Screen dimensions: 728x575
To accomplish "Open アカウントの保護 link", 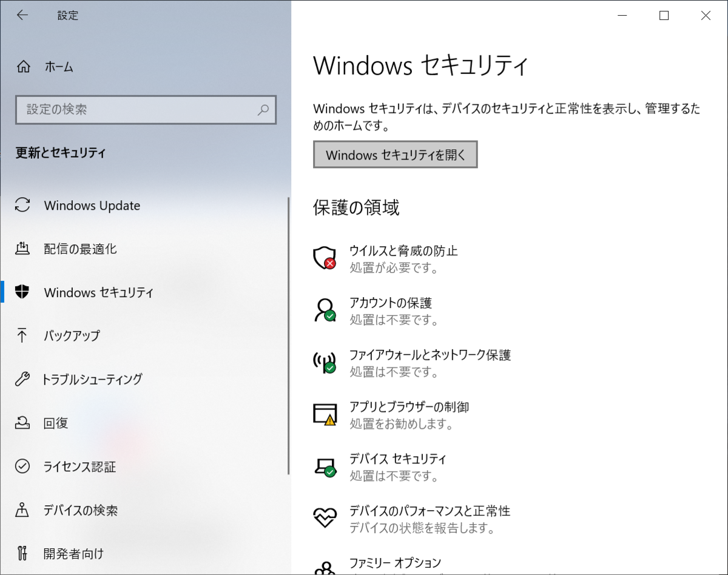I will pos(391,303).
